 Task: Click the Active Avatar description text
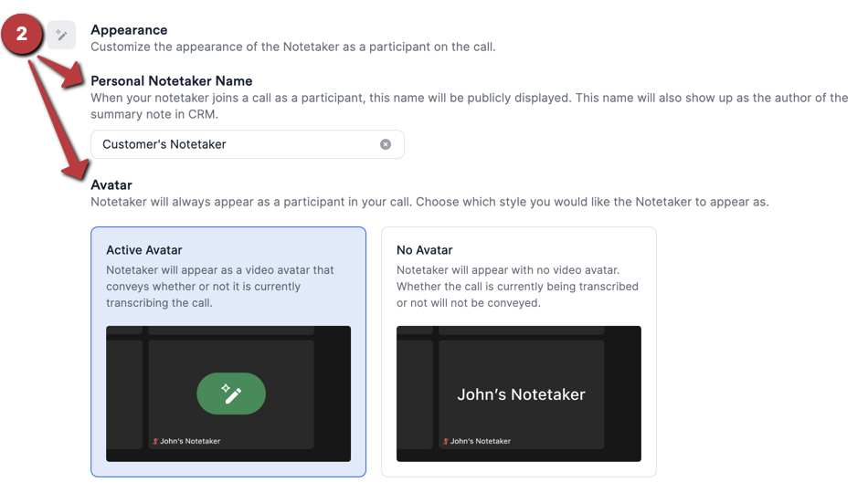point(219,287)
